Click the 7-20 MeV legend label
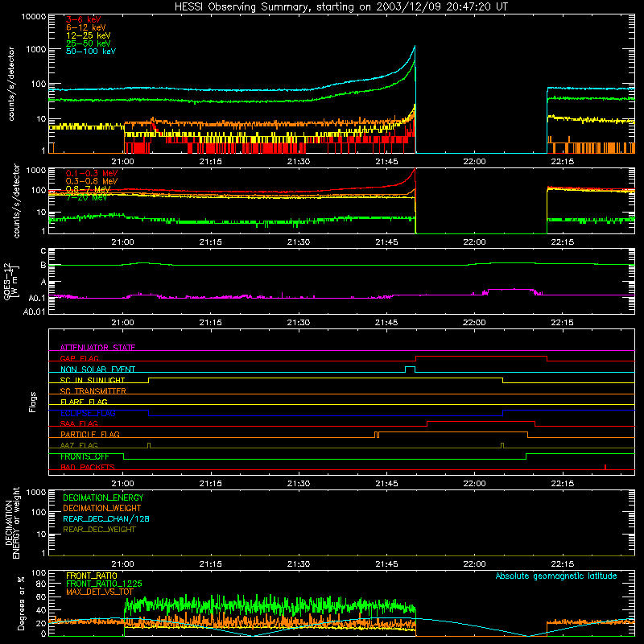644x644 pixels. [x=86, y=197]
